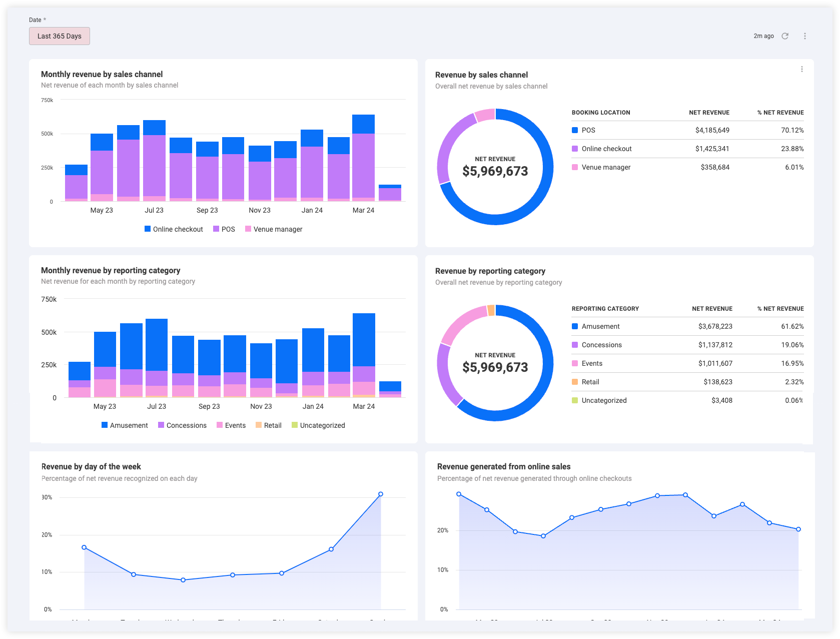Toggle the POS legend item in the monthly chart
The width and height of the screenshot is (840, 639).
click(224, 229)
